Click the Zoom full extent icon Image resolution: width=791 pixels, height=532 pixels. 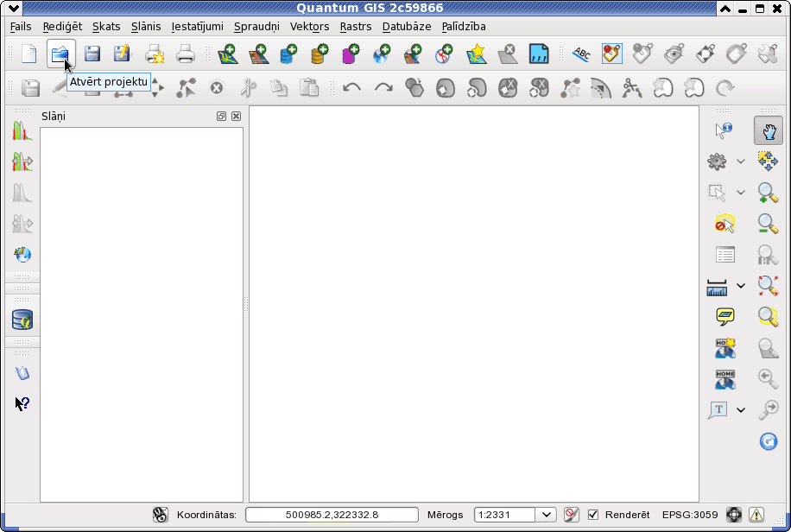[x=768, y=286]
